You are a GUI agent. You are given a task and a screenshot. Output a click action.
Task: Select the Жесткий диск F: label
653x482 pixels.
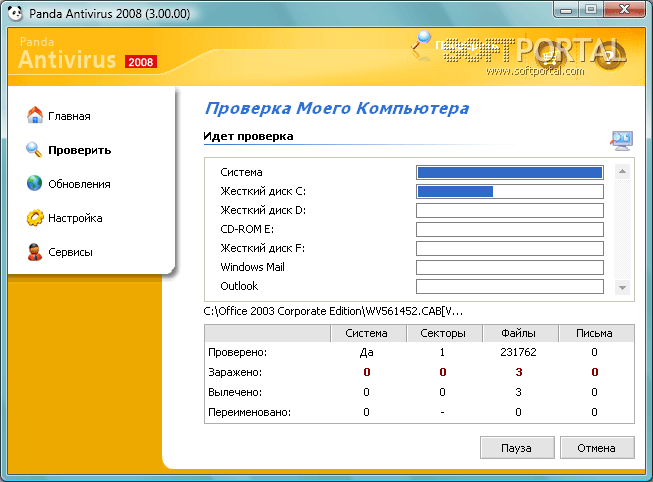(262, 248)
